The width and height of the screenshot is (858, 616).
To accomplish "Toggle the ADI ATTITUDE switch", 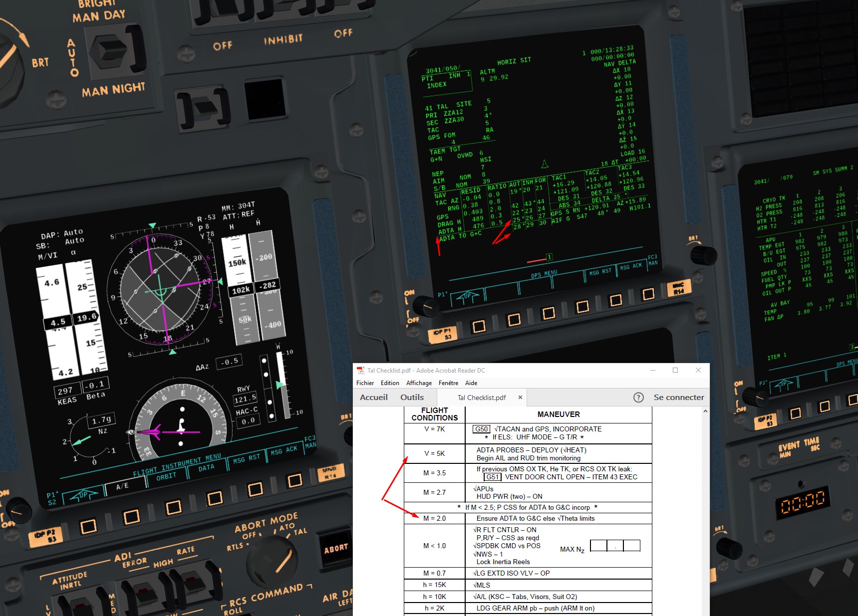I will point(80,606).
